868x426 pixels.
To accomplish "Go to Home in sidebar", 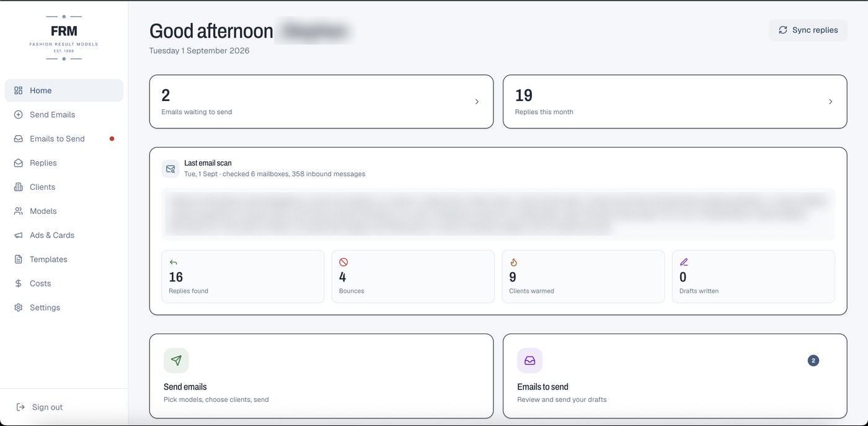I will point(64,91).
